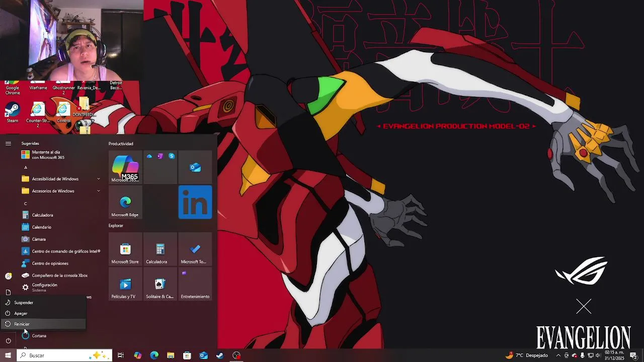Open Task View on the taskbar

click(121, 355)
